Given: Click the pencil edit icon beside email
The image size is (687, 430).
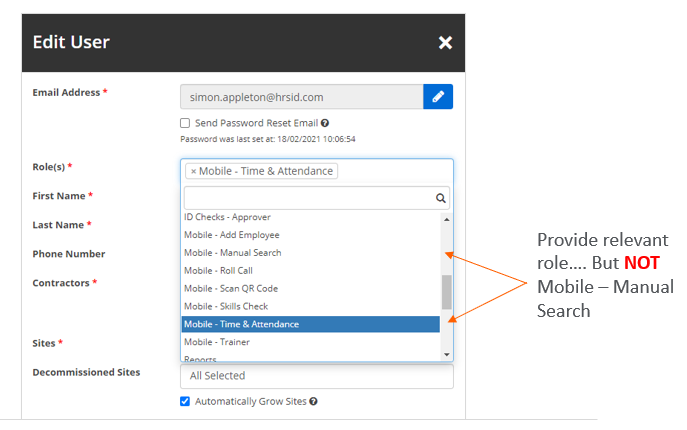Looking at the screenshot, I should click(438, 97).
